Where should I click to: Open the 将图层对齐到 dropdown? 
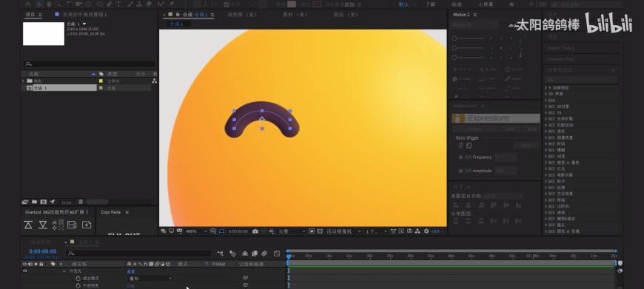503,197
